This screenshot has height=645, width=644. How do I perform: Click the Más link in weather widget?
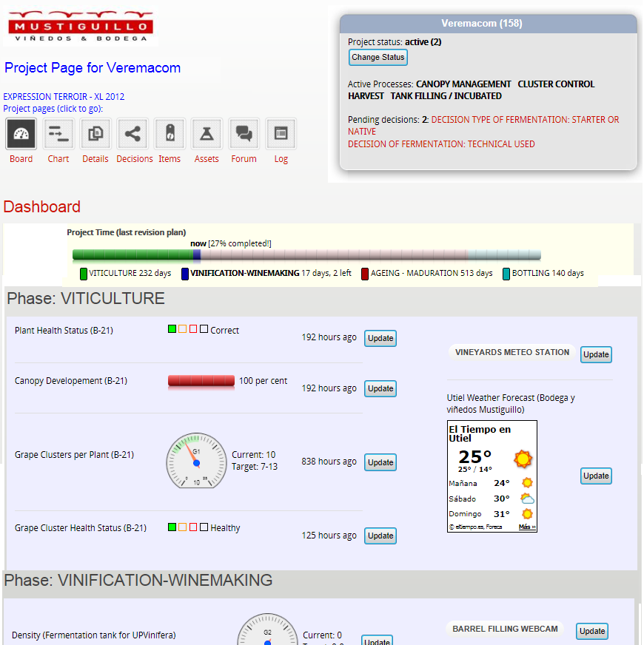tap(526, 527)
